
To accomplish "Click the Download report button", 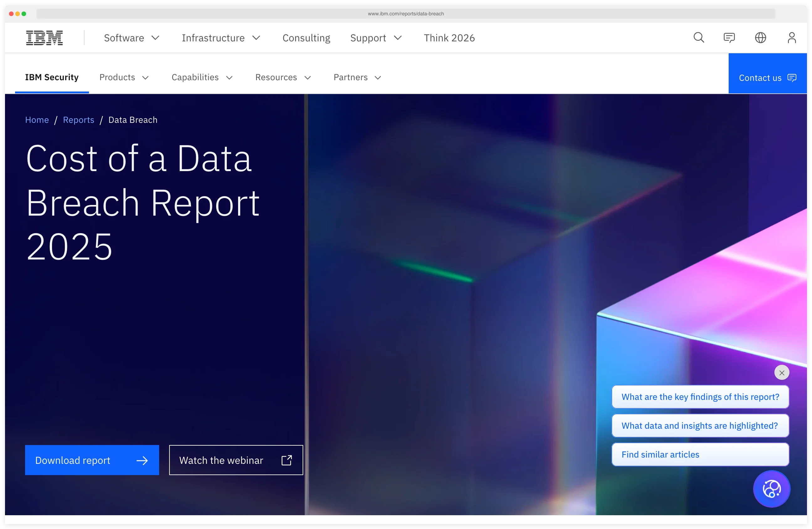I will coord(91,460).
